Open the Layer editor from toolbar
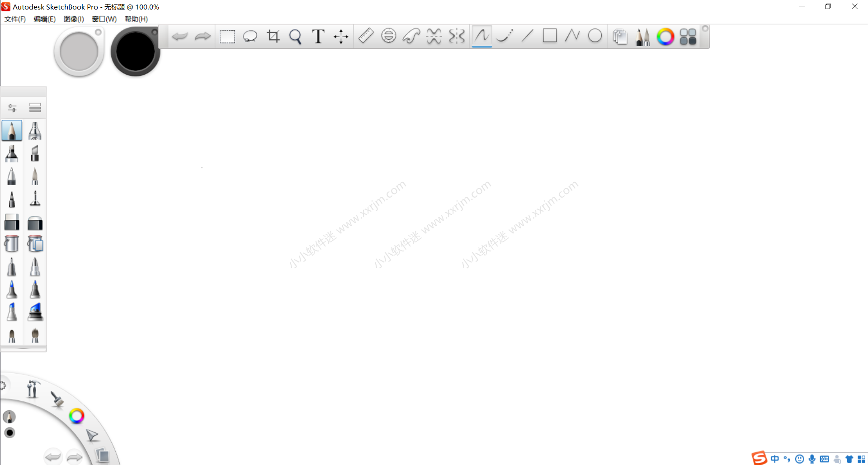 pos(620,37)
